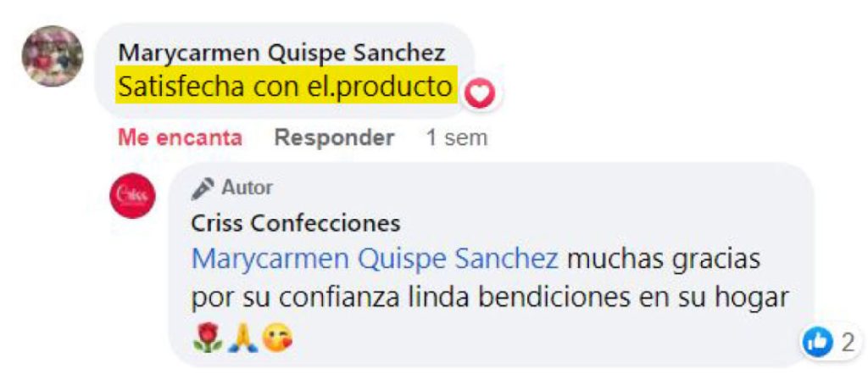Click 'Responder' to reply to comment
This screenshot has height=380, width=868.
click(334, 138)
